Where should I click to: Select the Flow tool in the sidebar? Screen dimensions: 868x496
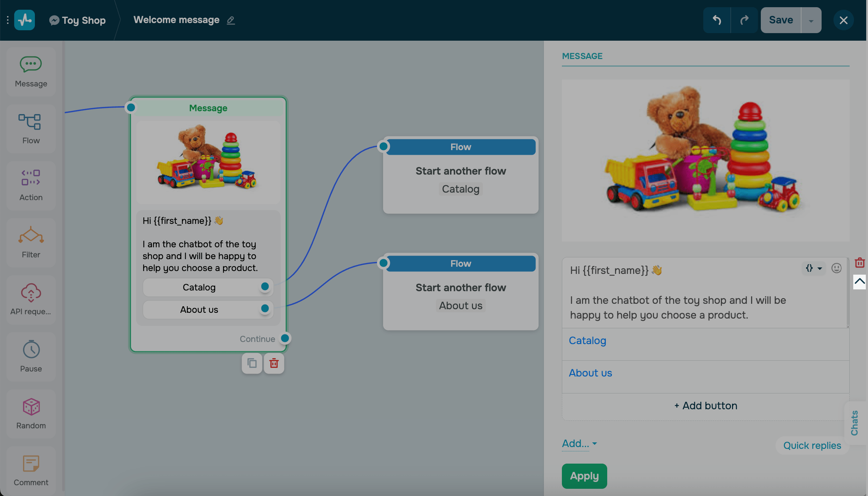pyautogui.click(x=31, y=128)
